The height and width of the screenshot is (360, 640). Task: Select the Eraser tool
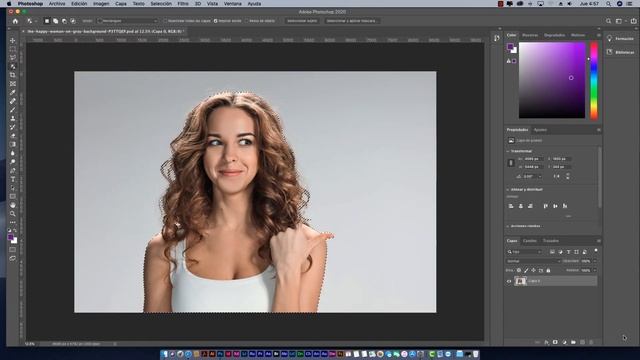[x=13, y=136]
